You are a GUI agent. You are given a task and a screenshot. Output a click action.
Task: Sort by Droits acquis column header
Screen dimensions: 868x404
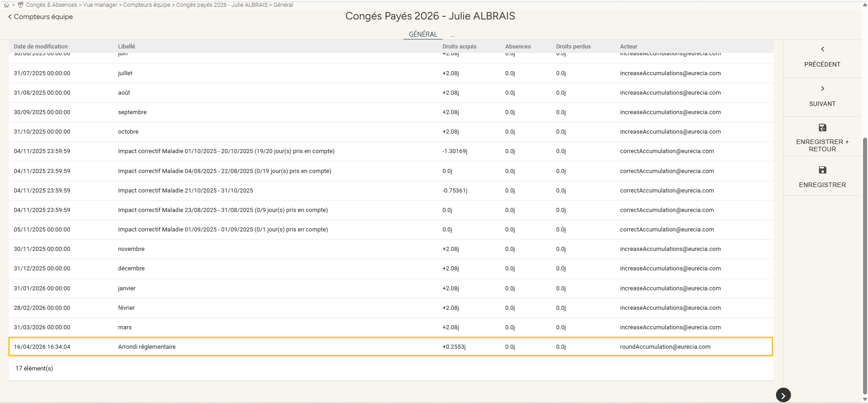[459, 47]
